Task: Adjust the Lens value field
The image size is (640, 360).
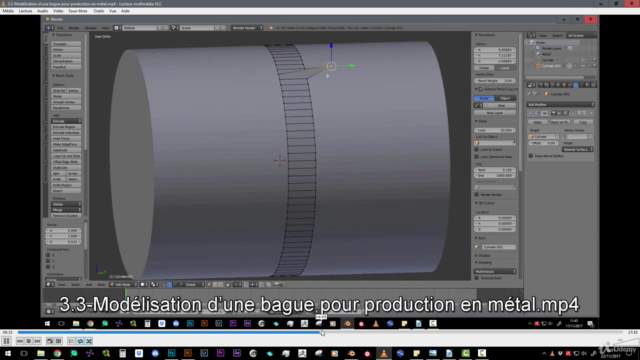Action: tap(495, 130)
